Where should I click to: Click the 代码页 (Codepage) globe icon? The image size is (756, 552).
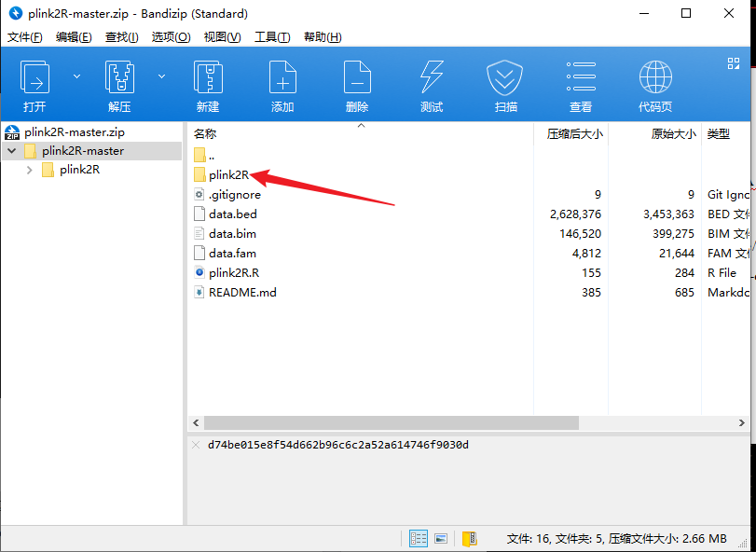tap(655, 77)
